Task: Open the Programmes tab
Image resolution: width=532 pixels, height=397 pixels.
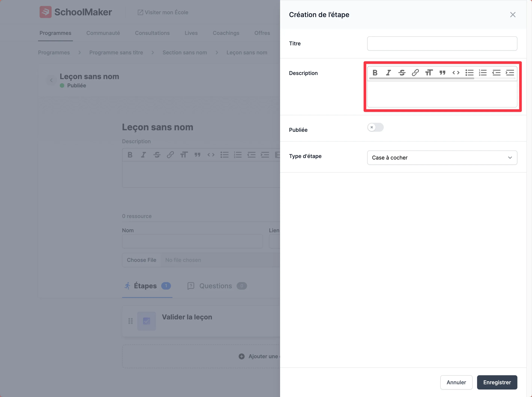Action: [55, 33]
